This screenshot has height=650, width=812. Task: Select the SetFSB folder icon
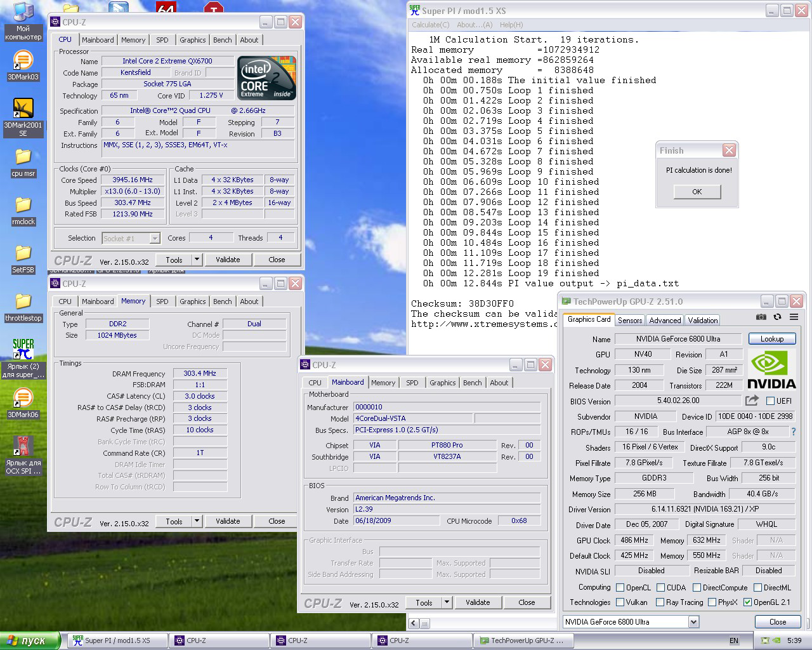coord(23,259)
